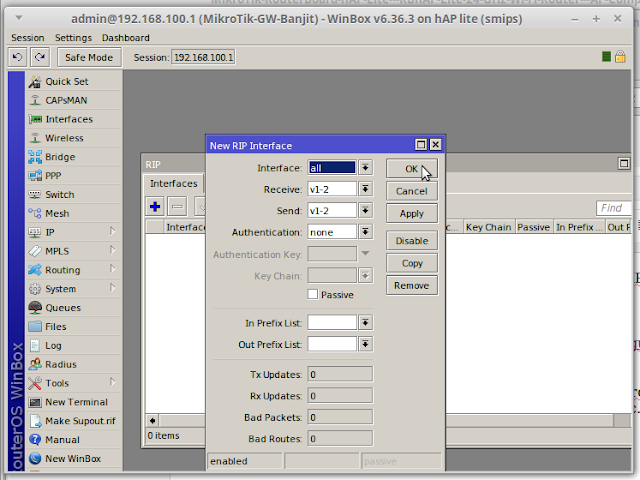Open Switch menu in sidebar
Screen dimensions: 640x480
click(74, 195)
